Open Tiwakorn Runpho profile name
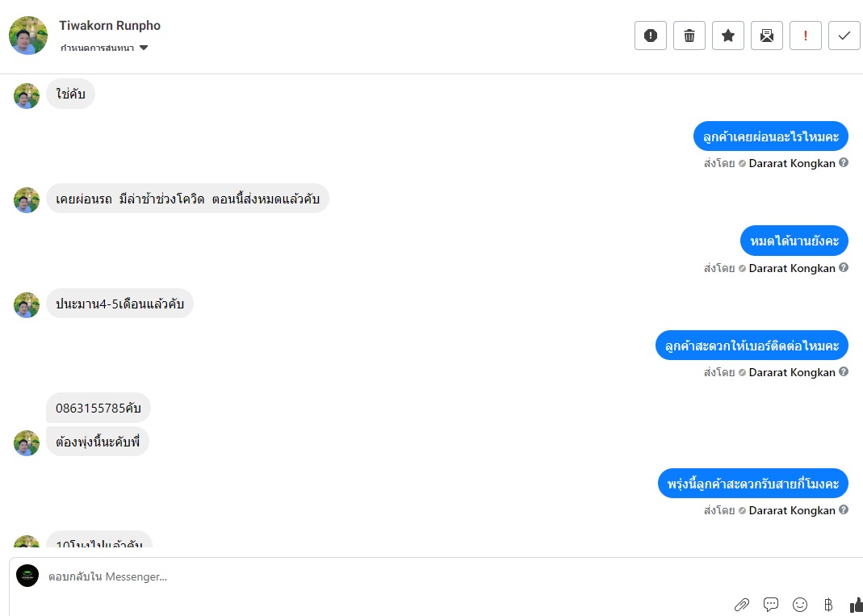The height and width of the screenshot is (616, 863). 110,26
